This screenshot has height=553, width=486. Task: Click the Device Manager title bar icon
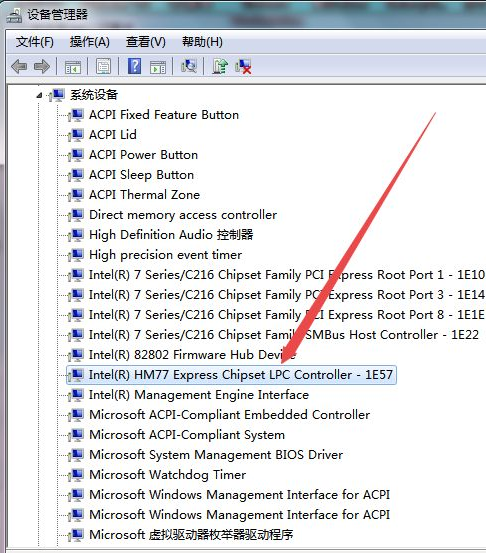tap(14, 15)
